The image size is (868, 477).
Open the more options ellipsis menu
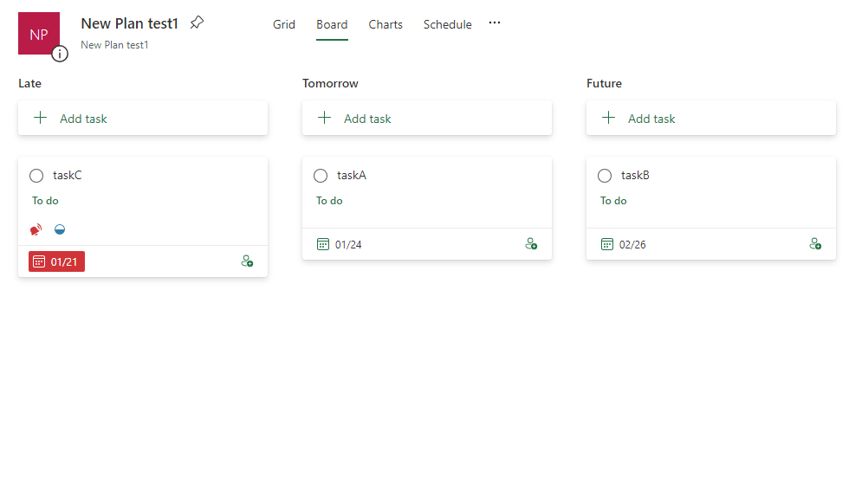tap(495, 23)
